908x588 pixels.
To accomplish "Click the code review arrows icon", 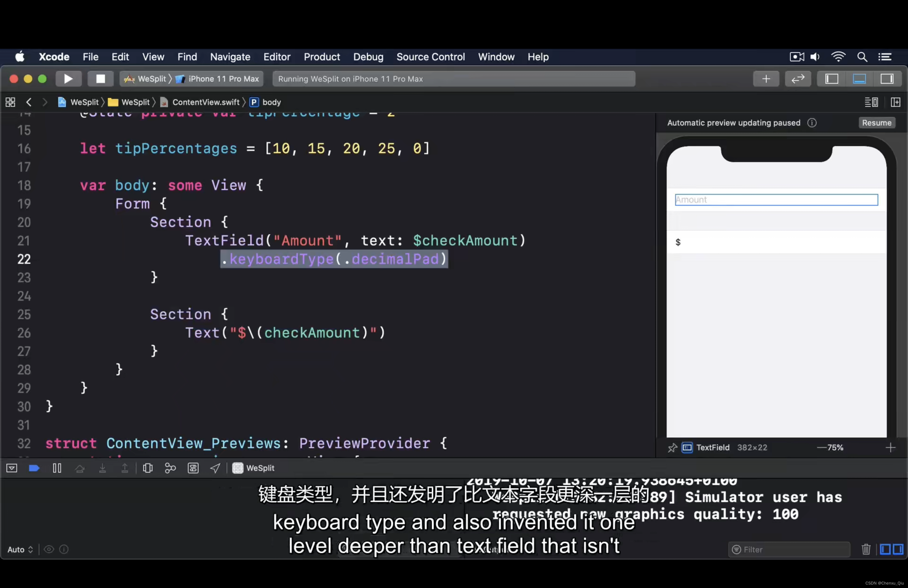I will coord(798,79).
